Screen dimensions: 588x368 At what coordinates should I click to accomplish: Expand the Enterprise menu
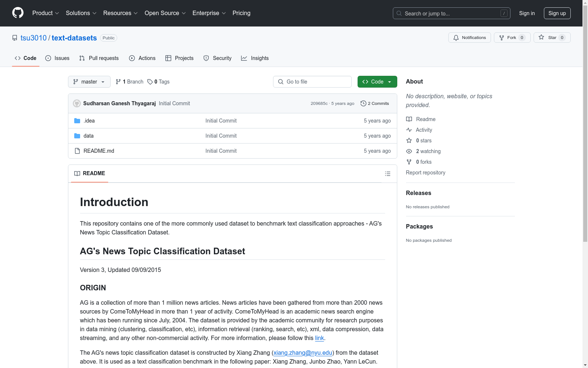[x=209, y=13]
